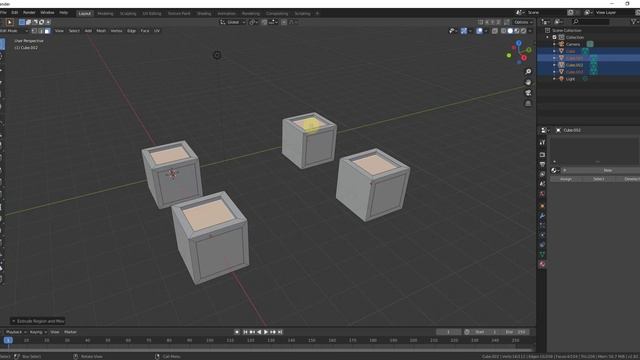Click the navigation gizmo red X axis
This screenshot has height=360, width=640.
pos(524,58)
